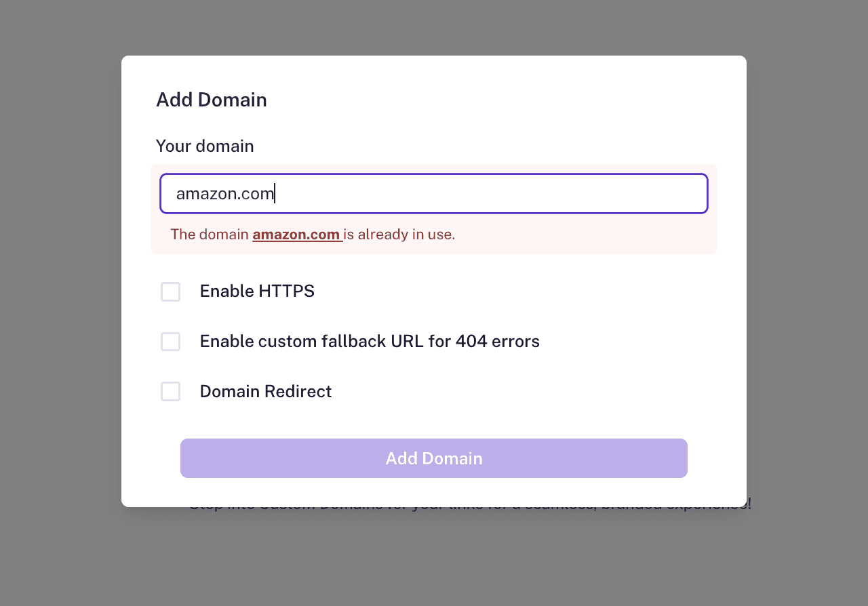Check the custom fallback URL checkbox
Image resolution: width=868 pixels, height=606 pixels.
click(170, 342)
